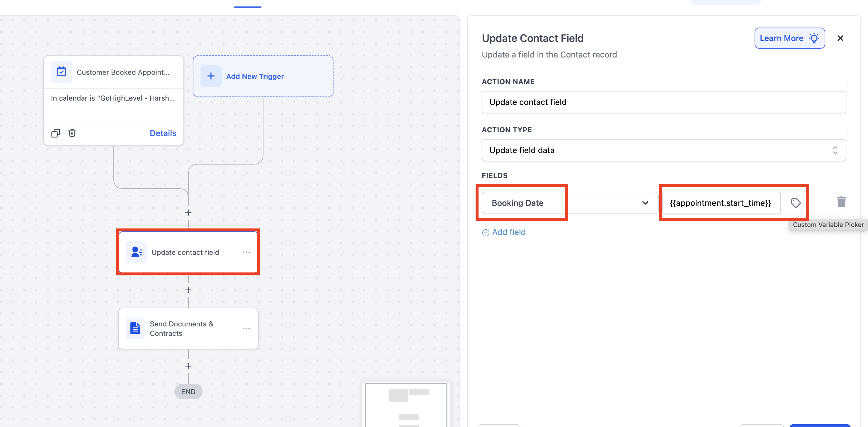Click the Send Documents & Contracts document icon
The height and width of the screenshot is (427, 868).
(x=135, y=328)
